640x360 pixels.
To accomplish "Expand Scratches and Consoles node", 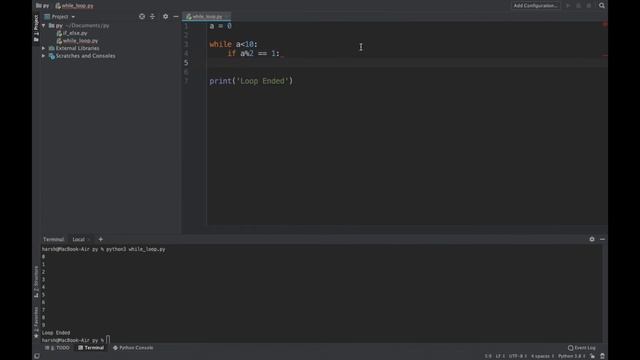I will pyautogui.click(x=44, y=56).
